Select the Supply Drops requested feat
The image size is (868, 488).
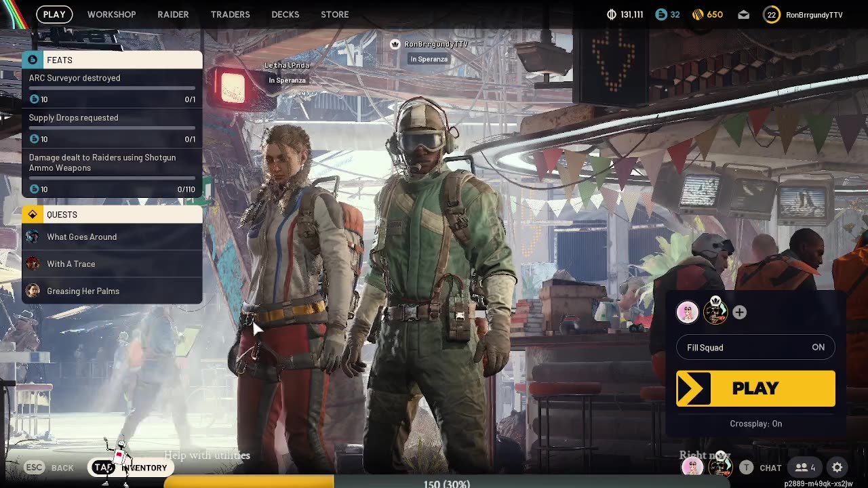click(x=112, y=128)
